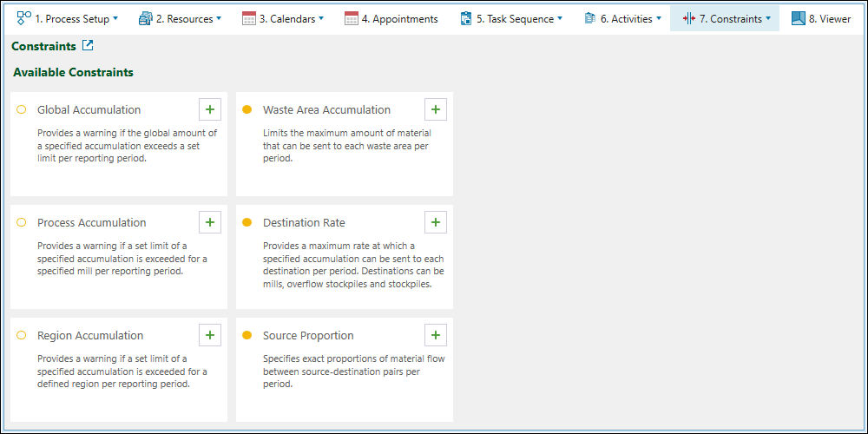Click the Waste Area Accumulation filled dot
This screenshot has width=868, height=434.
pyautogui.click(x=247, y=109)
